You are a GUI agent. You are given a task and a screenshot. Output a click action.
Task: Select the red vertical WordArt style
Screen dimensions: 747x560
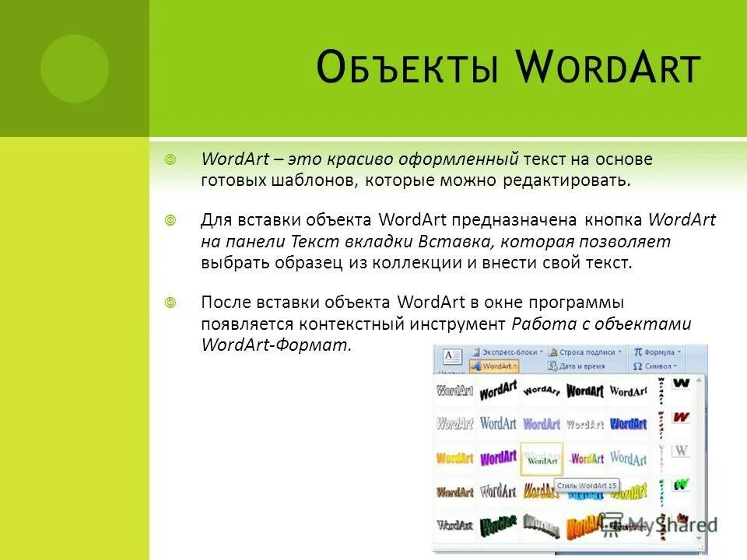tap(661, 425)
